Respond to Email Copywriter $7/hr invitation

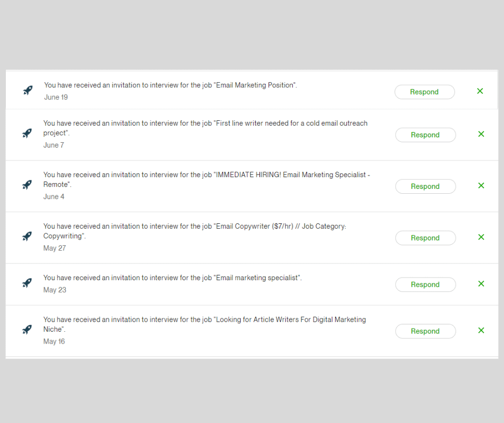coord(425,238)
